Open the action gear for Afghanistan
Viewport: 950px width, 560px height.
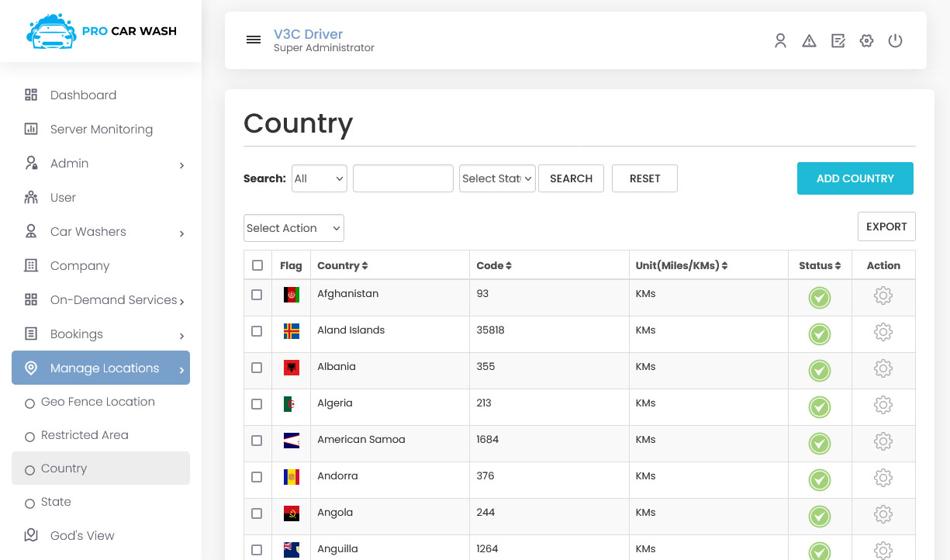[x=883, y=296]
